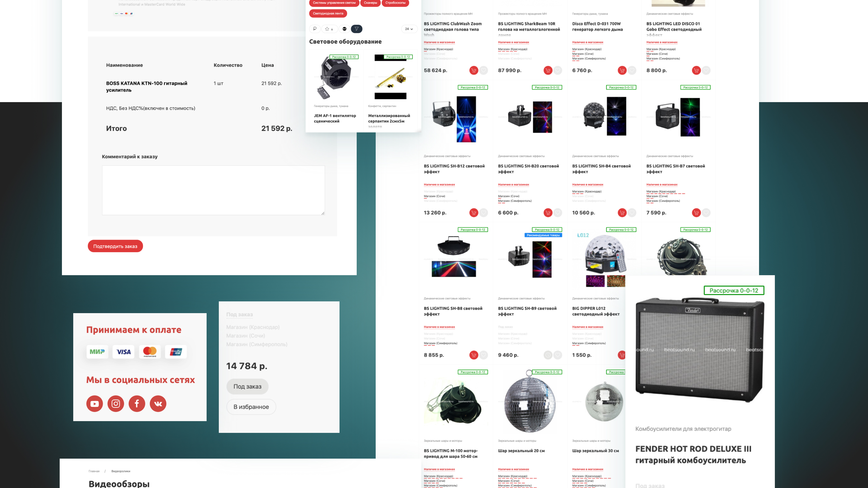
Task: Open the FENDER HOT ROD DELUXE III product
Action: [x=693, y=455]
